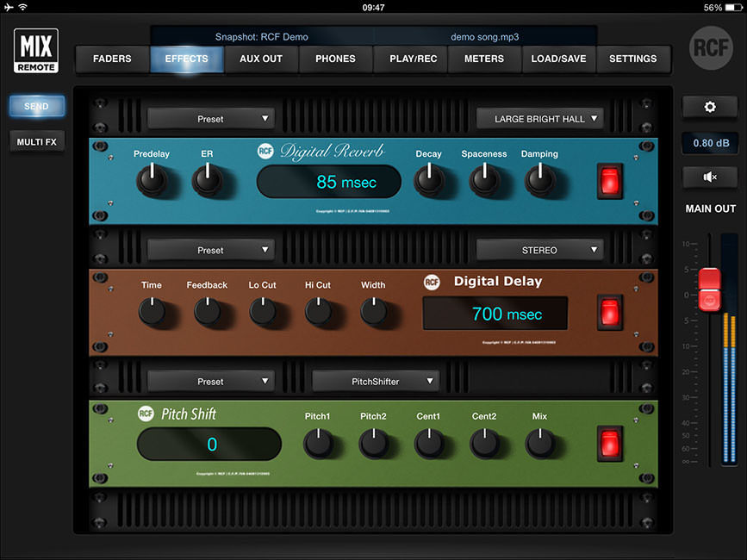Adjust the Digital Reverb Predelay knob
Image resolution: width=747 pixels, height=560 pixels.
(x=152, y=179)
